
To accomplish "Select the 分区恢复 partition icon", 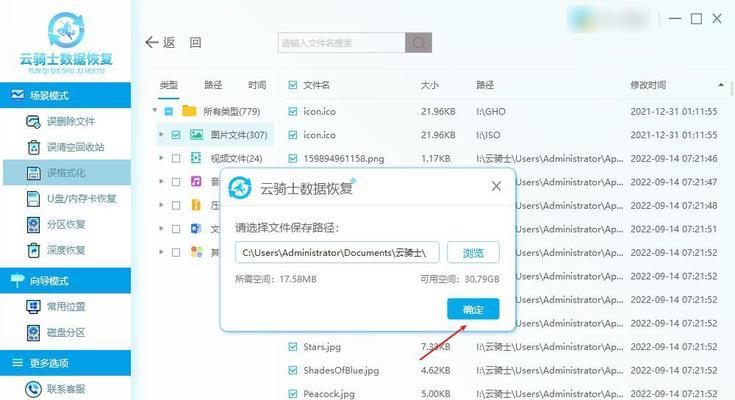I will pos(33,225).
